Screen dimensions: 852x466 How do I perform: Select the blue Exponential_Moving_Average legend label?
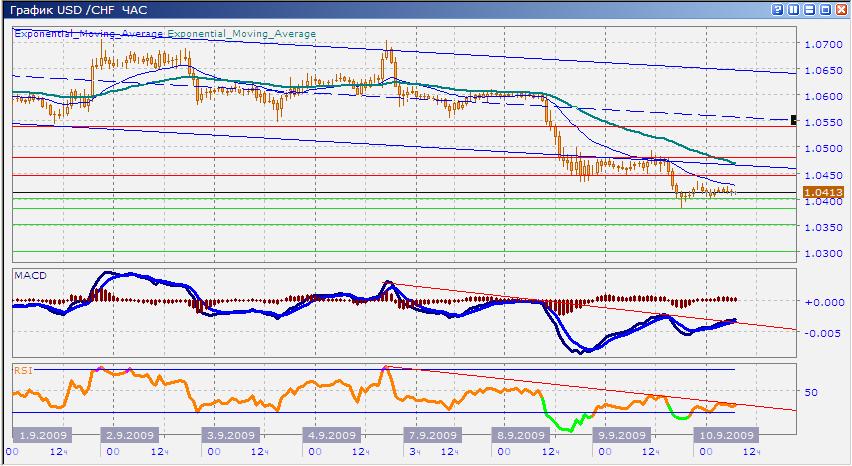pyautogui.click(x=89, y=34)
